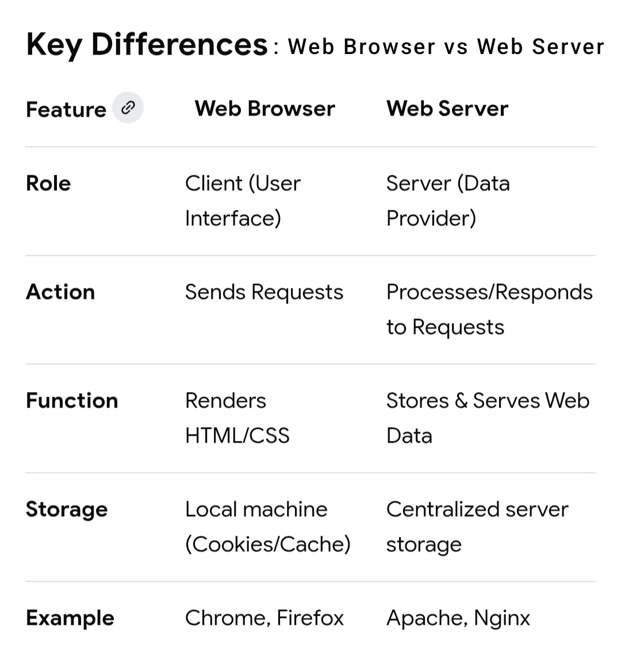Click the Chrome, Firefox cell
621x672 pixels.
(264, 618)
